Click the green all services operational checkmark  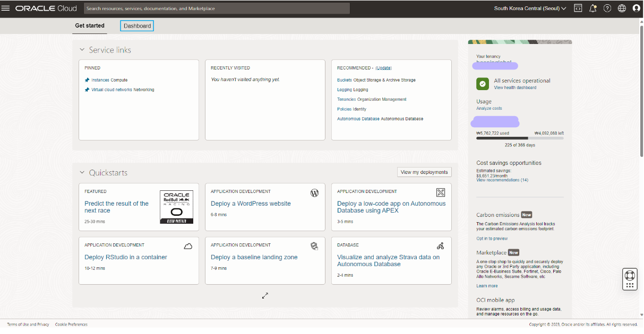(x=483, y=84)
